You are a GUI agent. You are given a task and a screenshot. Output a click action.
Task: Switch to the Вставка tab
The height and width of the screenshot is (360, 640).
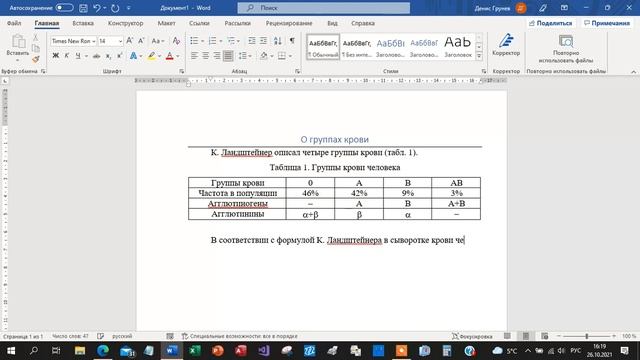pyautogui.click(x=83, y=23)
